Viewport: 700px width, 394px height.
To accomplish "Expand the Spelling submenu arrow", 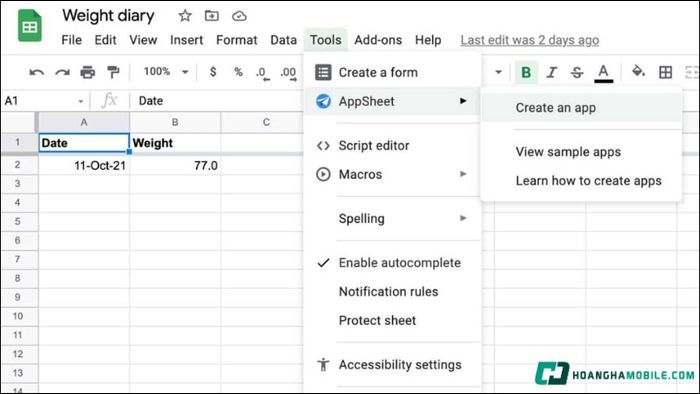I will pyautogui.click(x=463, y=218).
